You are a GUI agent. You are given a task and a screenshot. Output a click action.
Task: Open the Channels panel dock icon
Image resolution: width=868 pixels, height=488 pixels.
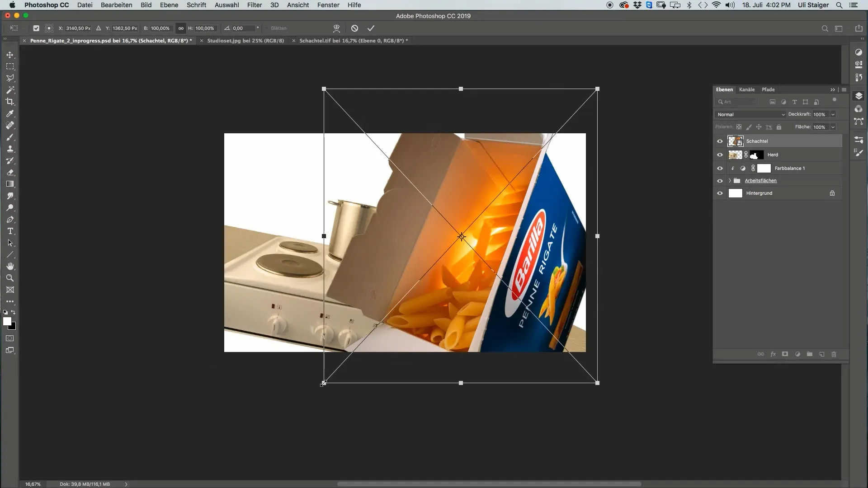tap(859, 109)
